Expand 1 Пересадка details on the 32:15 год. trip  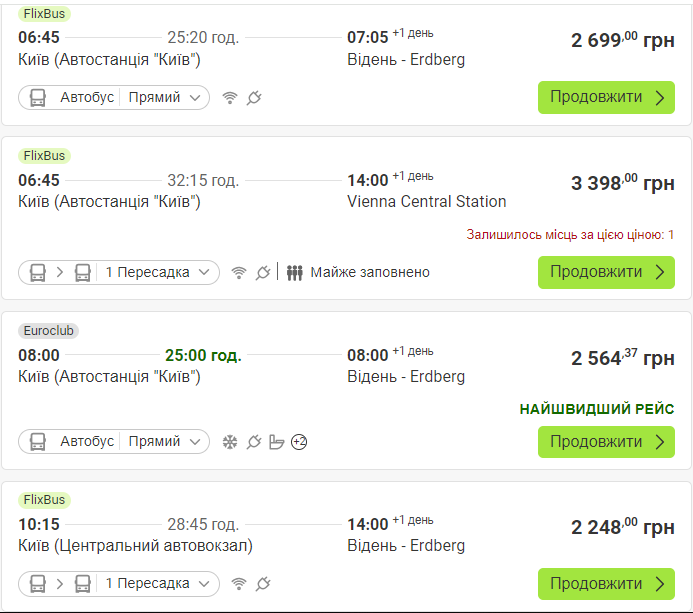click(x=160, y=272)
